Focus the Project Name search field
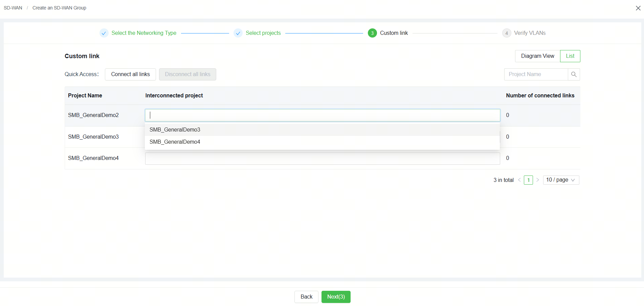 536,74
